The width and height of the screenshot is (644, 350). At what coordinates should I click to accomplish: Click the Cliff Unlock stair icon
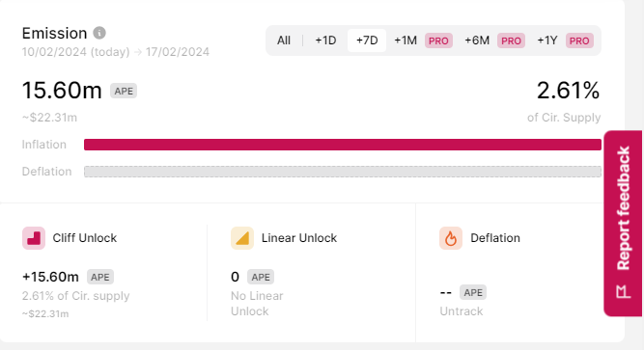point(34,238)
